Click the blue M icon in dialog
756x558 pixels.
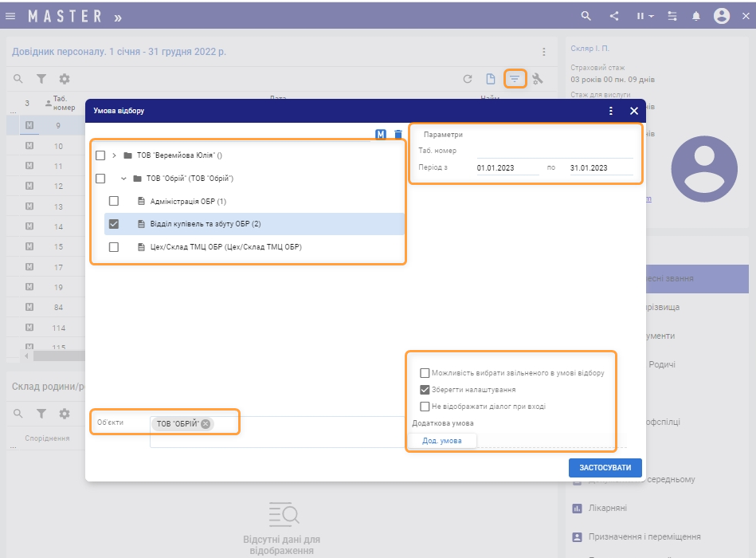pyautogui.click(x=381, y=135)
